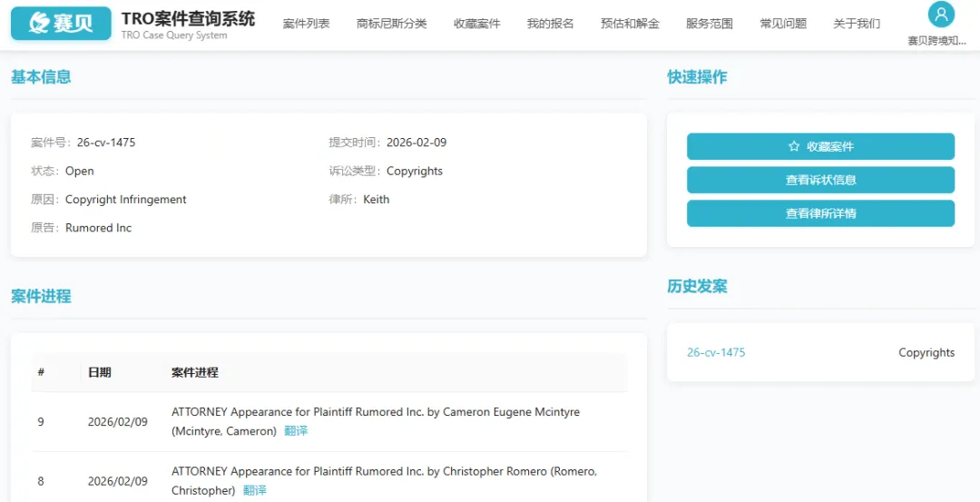Click the 查看律所详情 button
The image size is (980, 502).
coord(820,213)
